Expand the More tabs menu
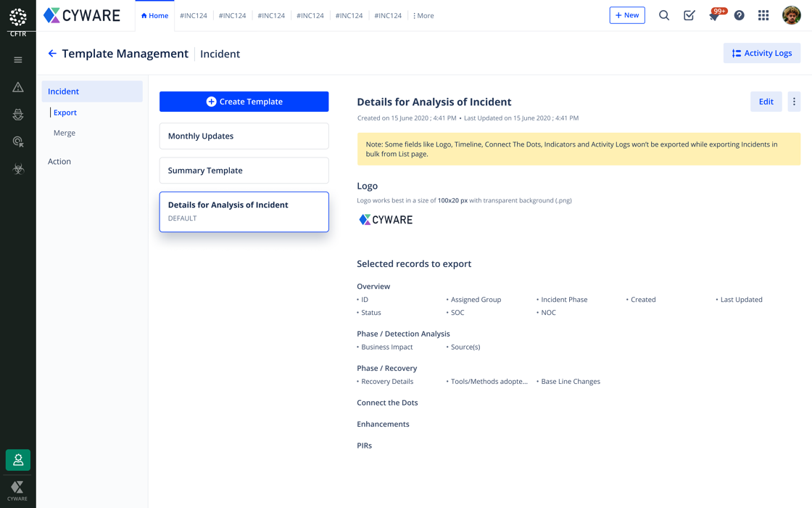This screenshot has width=812, height=508. point(423,15)
